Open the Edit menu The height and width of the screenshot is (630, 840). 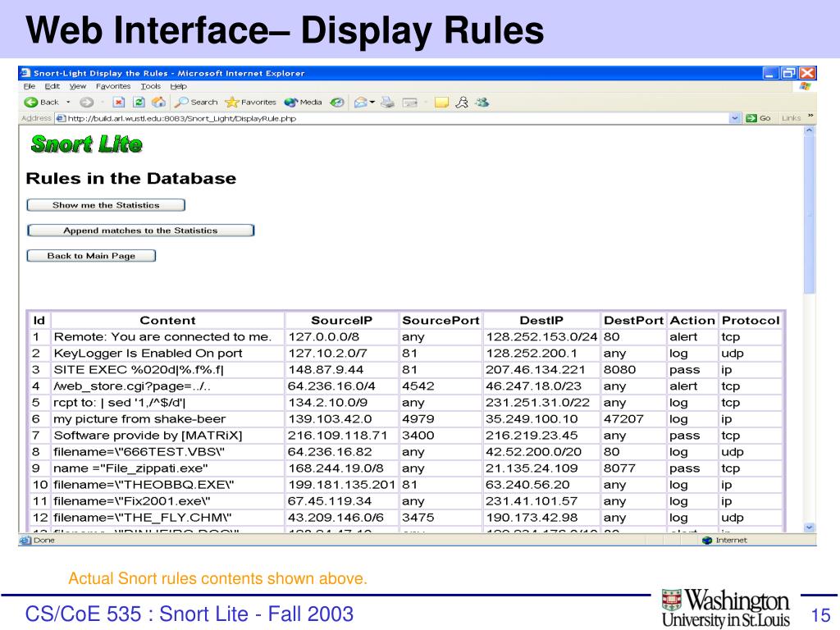(52, 86)
